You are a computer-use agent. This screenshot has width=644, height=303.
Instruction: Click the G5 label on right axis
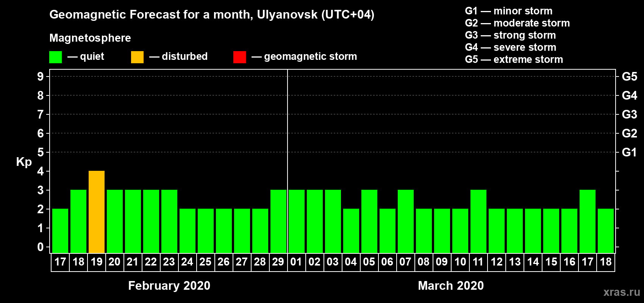pyautogui.click(x=630, y=77)
